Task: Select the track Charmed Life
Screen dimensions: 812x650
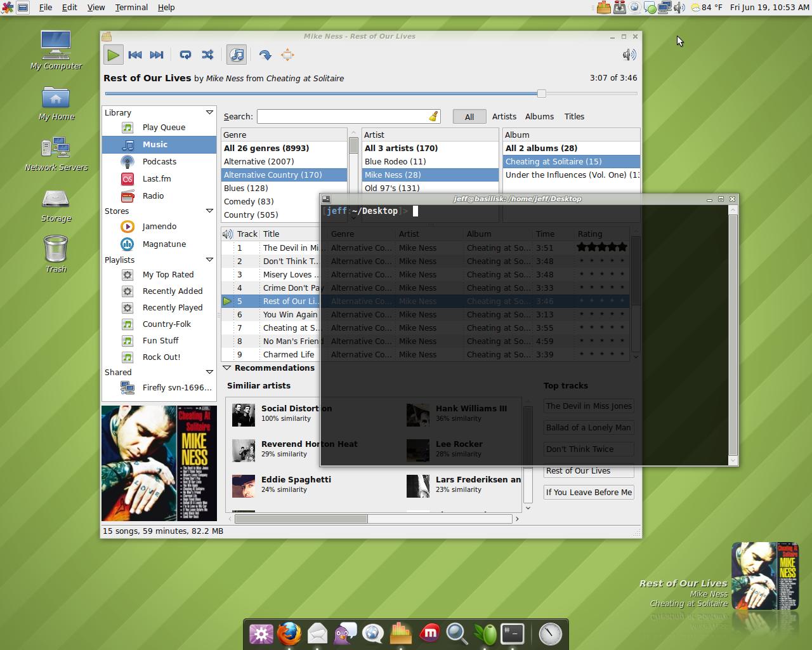Action: 289,354
